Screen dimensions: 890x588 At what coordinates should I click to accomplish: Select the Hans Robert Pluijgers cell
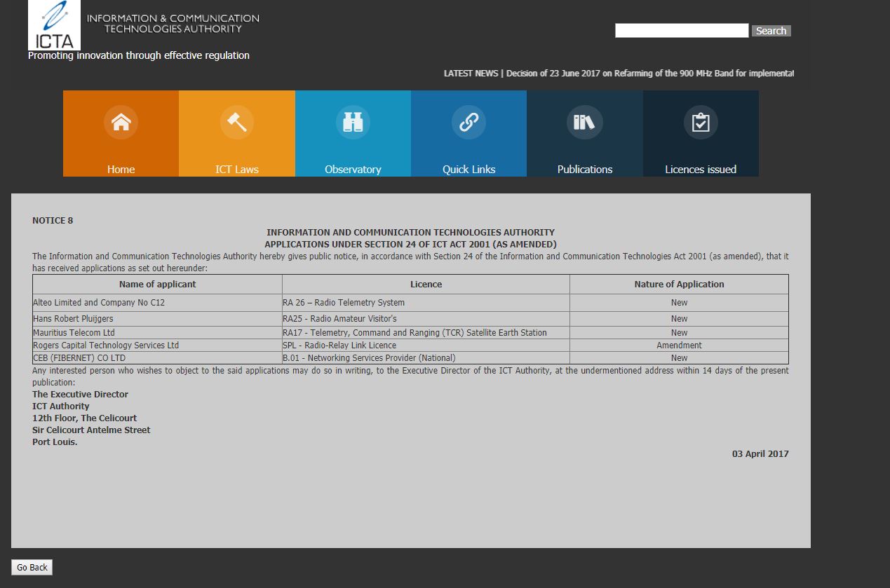point(157,319)
